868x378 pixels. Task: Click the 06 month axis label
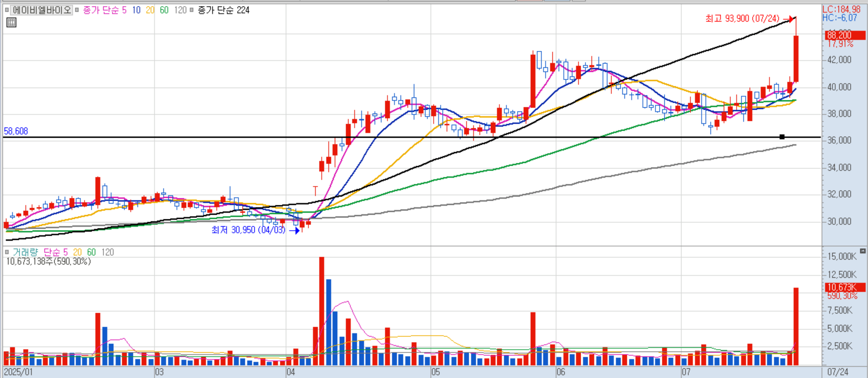pyautogui.click(x=561, y=372)
